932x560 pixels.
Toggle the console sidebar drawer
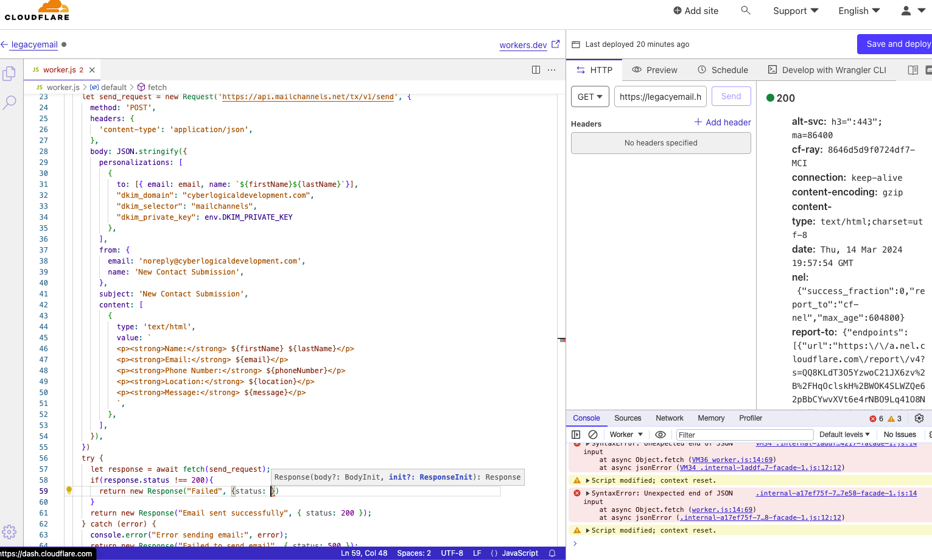pos(576,434)
